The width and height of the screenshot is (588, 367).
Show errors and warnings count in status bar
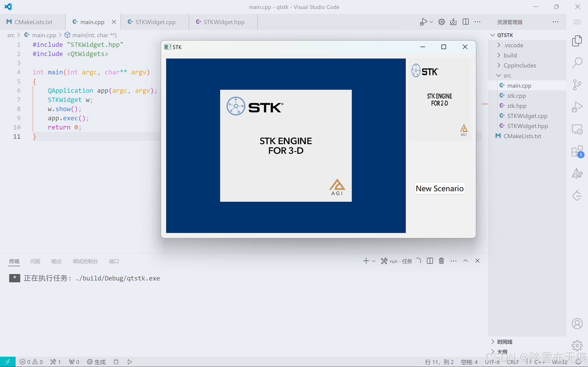[x=31, y=362]
